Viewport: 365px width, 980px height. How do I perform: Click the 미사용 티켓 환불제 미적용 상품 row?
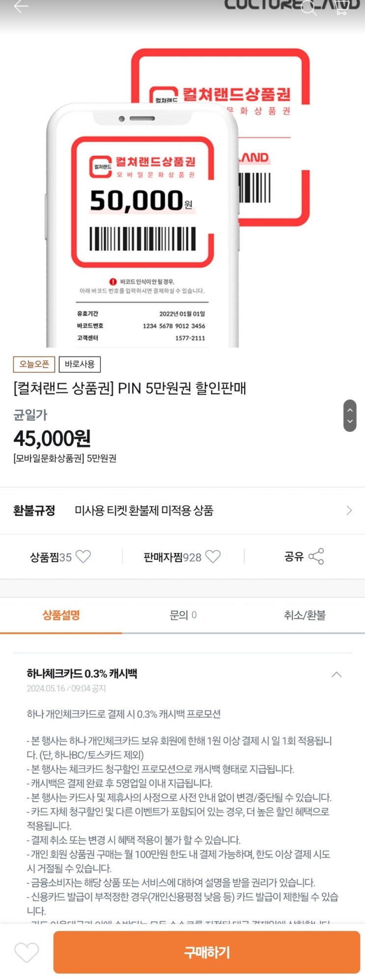[x=182, y=511]
